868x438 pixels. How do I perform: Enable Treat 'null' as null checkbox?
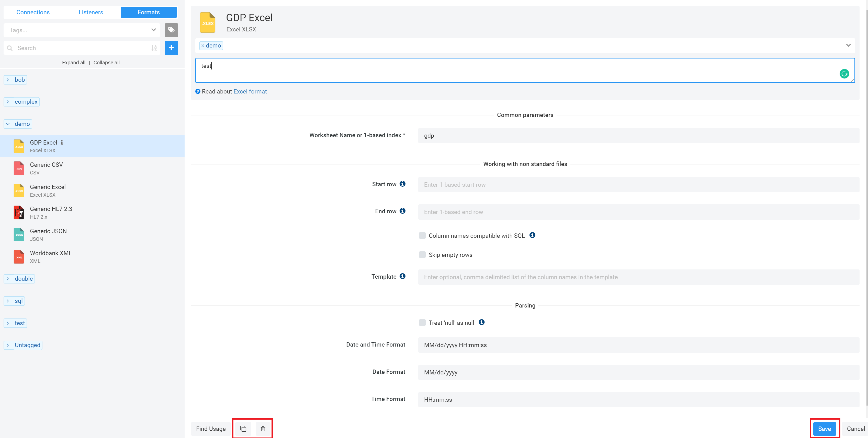[422, 323]
